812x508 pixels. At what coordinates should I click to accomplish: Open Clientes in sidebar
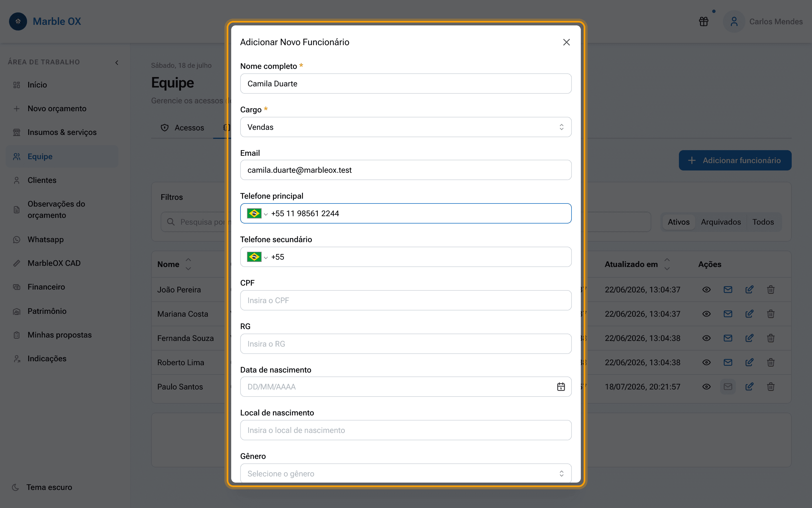pyautogui.click(x=62, y=180)
